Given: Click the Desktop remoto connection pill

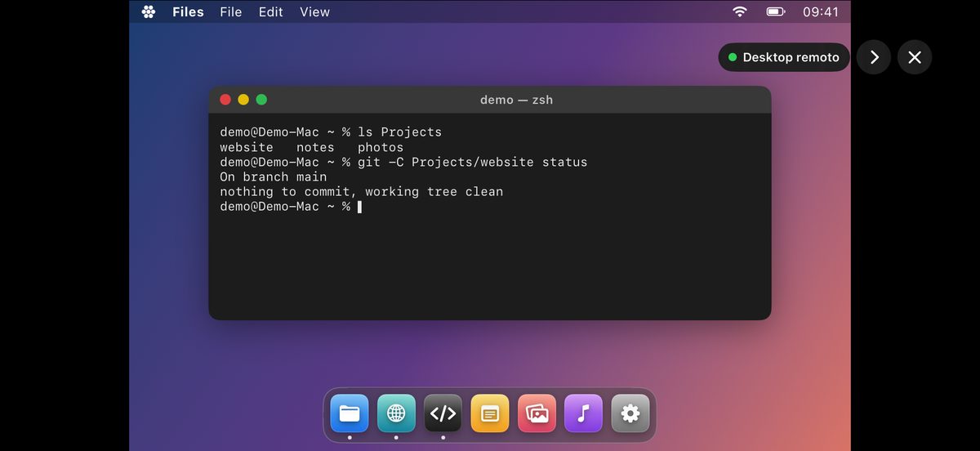Looking at the screenshot, I should (784, 57).
